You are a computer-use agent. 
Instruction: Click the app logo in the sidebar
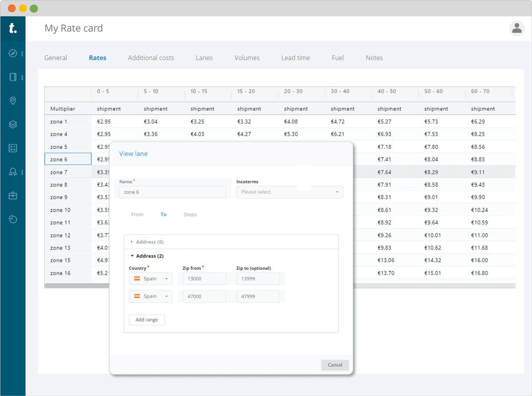[13, 29]
